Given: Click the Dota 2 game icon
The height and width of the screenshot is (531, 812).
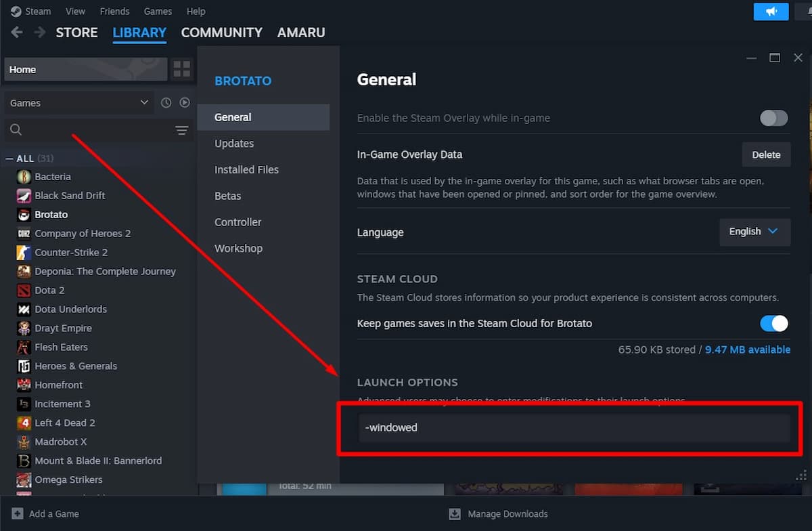Looking at the screenshot, I should pyautogui.click(x=23, y=290).
